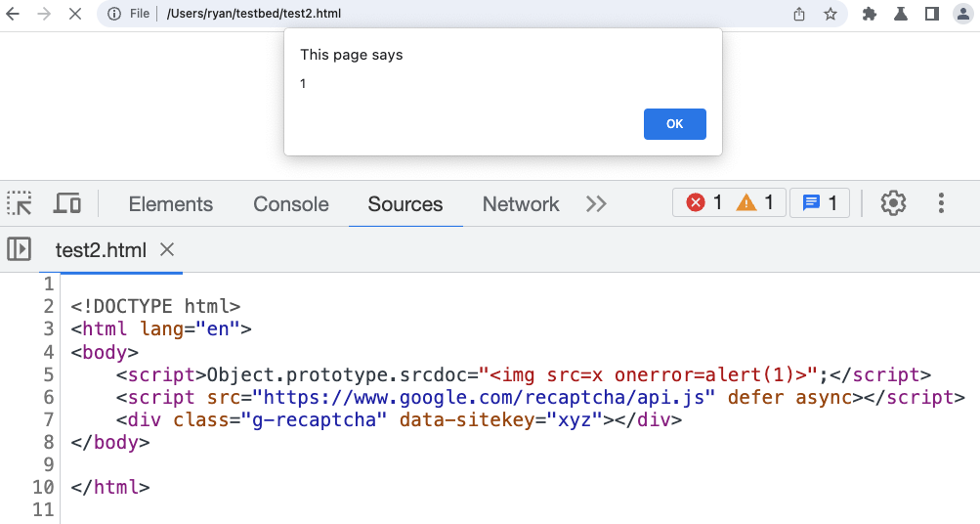The image size is (980, 524).
Task: Click the '<!DOCTYPE html>' line
Action: [155, 306]
